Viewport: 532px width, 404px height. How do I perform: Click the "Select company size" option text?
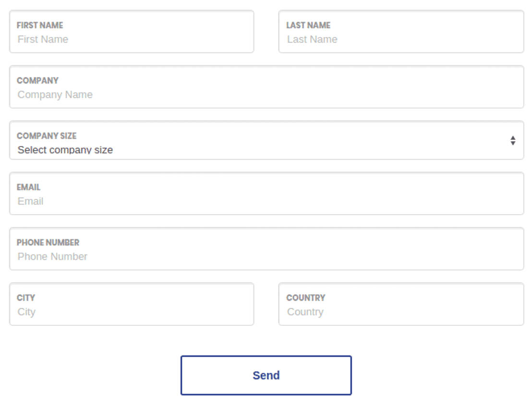click(65, 149)
